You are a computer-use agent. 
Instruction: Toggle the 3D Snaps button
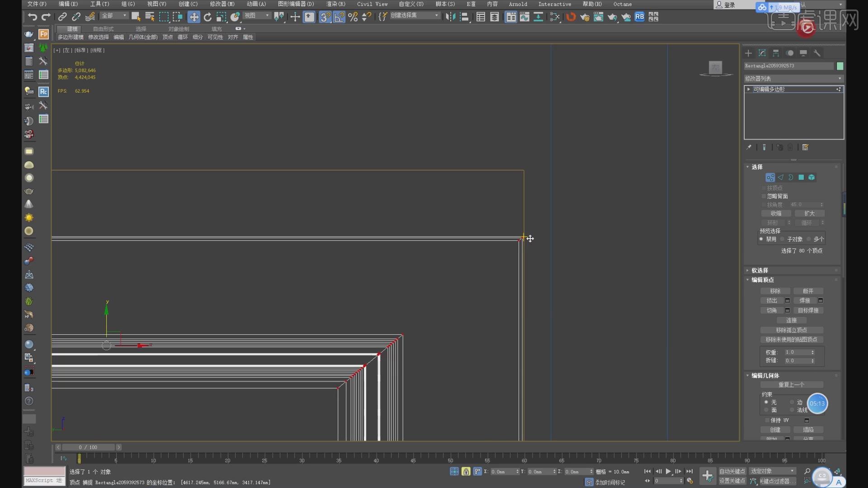tap(325, 17)
